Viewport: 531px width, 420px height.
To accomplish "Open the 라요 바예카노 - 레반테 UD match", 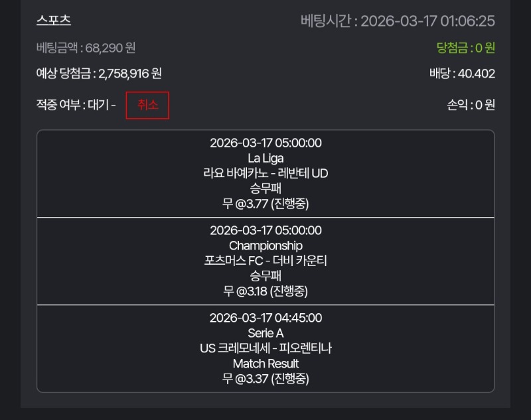I will 265,173.
